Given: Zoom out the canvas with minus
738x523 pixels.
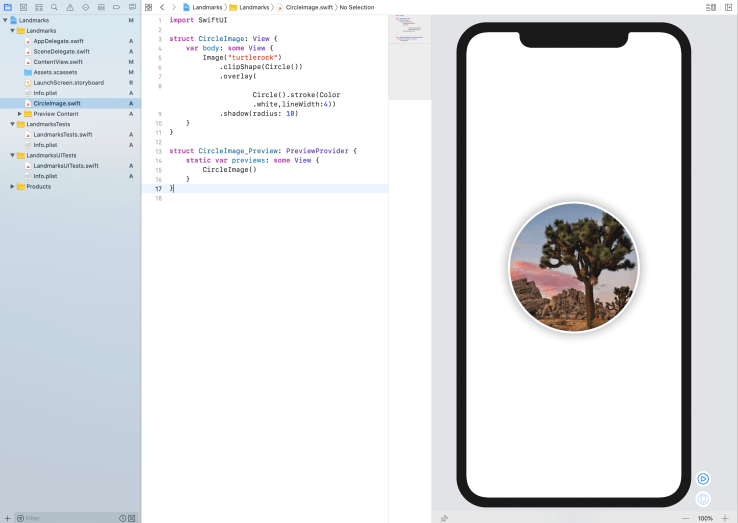Looking at the screenshot, I should tap(685, 518).
